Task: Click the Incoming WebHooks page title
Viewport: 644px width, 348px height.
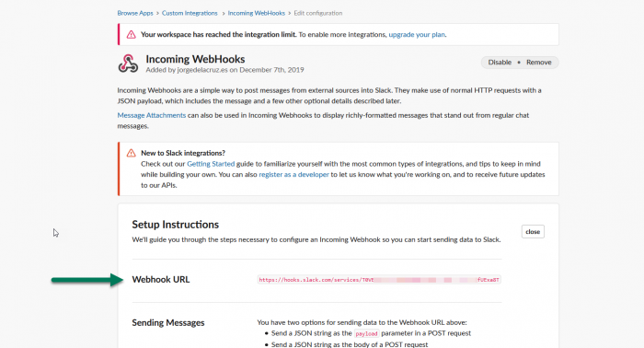Action: click(x=195, y=59)
